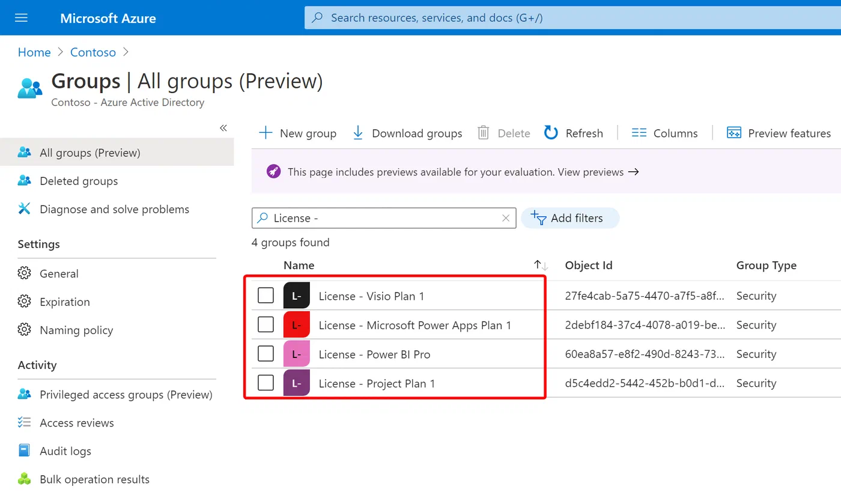
Task: Click Object Id starting 60ea8a57
Action: 645,354
